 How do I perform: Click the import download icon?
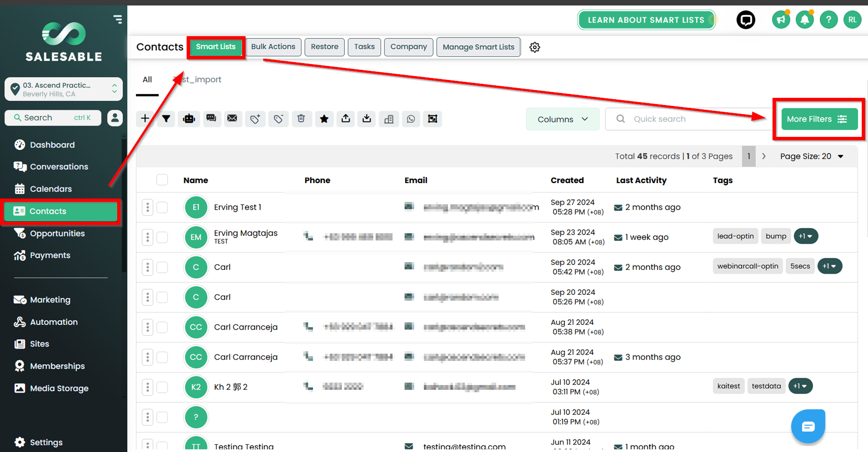367,119
